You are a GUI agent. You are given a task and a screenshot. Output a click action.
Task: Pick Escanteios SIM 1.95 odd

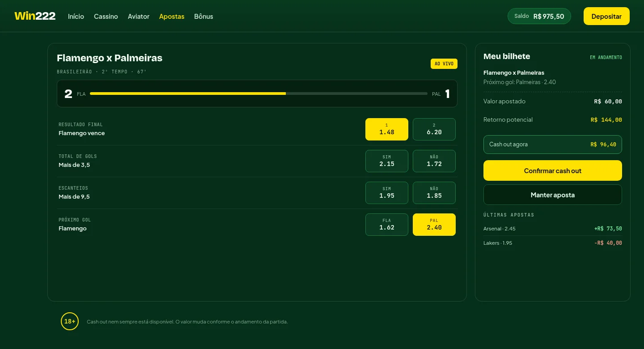[387, 193]
